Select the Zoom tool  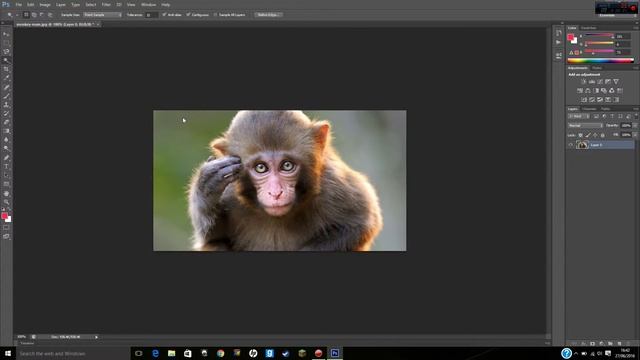point(6,202)
